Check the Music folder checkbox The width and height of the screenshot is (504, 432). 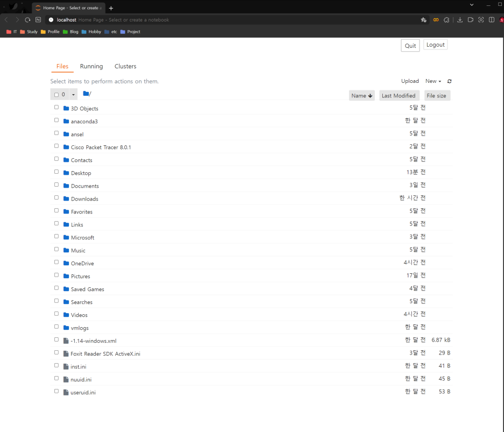tap(57, 249)
